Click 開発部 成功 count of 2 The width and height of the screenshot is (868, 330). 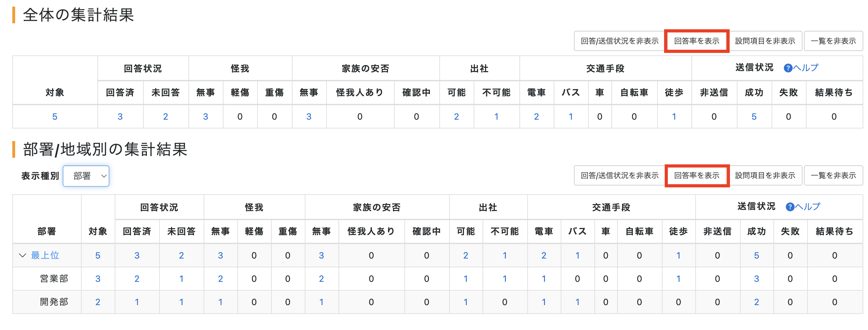click(x=756, y=302)
